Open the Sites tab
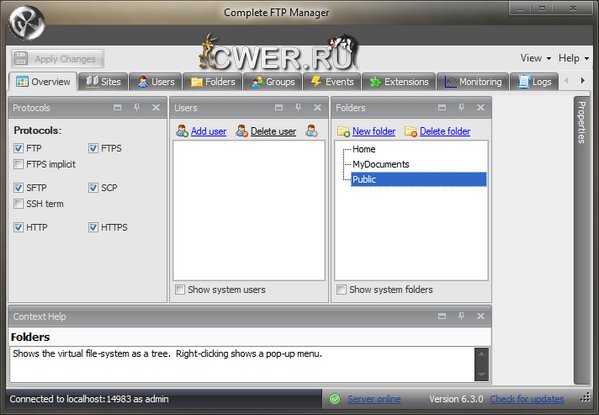 (103, 81)
